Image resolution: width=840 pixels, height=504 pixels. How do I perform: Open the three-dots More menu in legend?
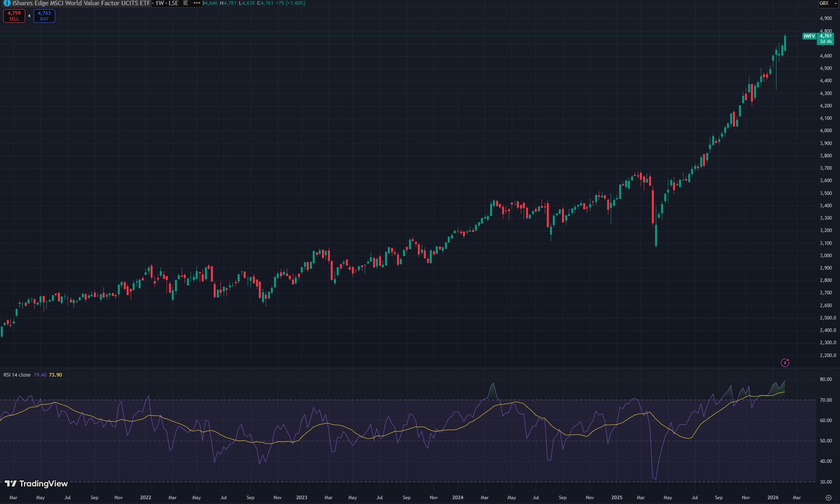(197, 3)
